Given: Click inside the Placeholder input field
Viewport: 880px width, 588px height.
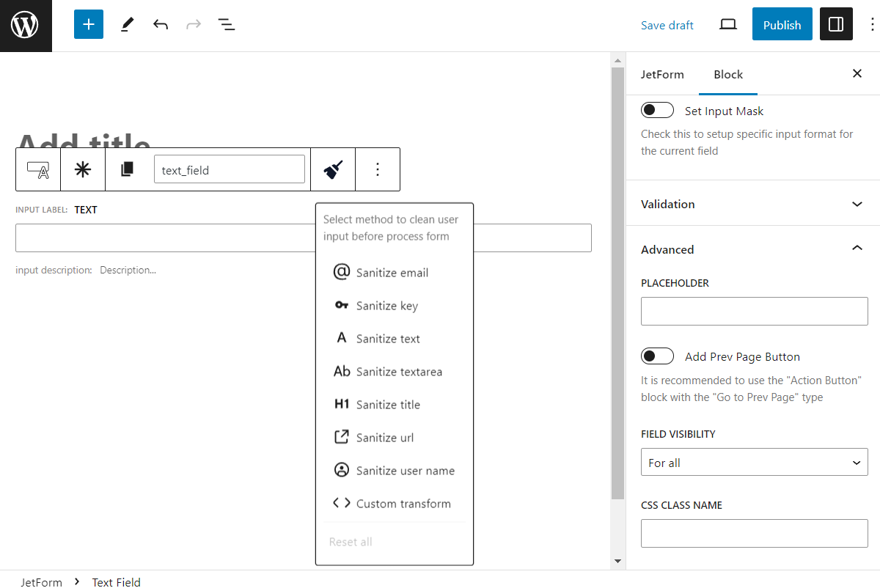Looking at the screenshot, I should coord(754,311).
